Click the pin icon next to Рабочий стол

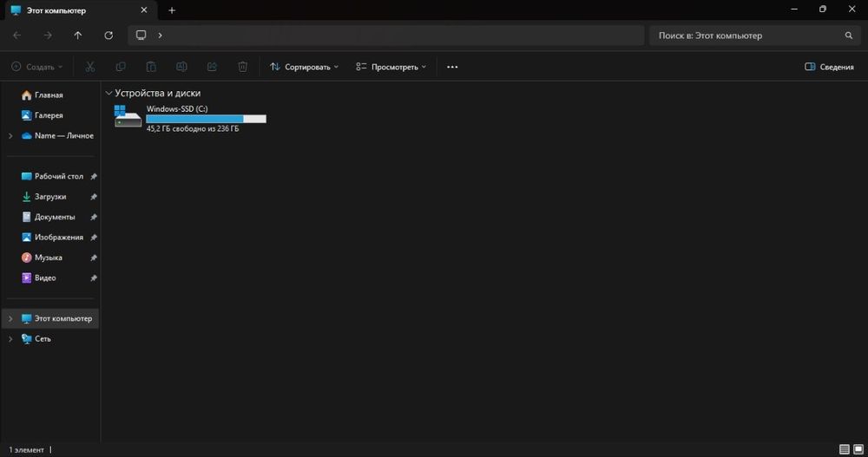[x=94, y=177]
